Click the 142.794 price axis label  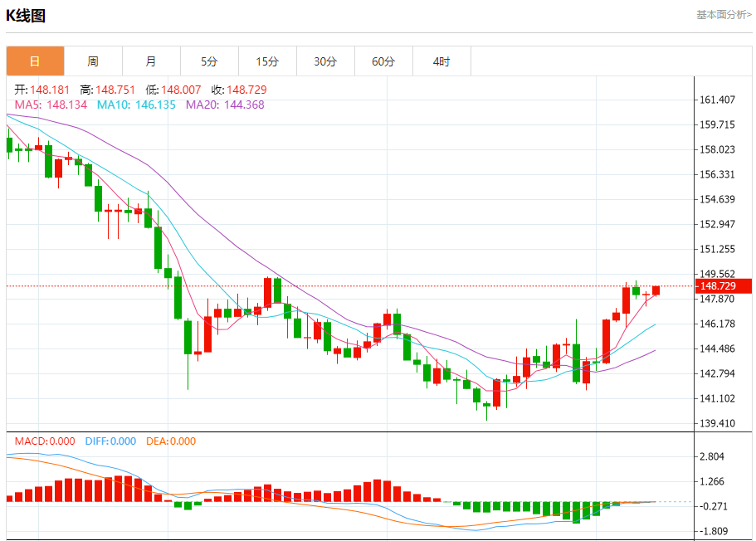pos(718,373)
